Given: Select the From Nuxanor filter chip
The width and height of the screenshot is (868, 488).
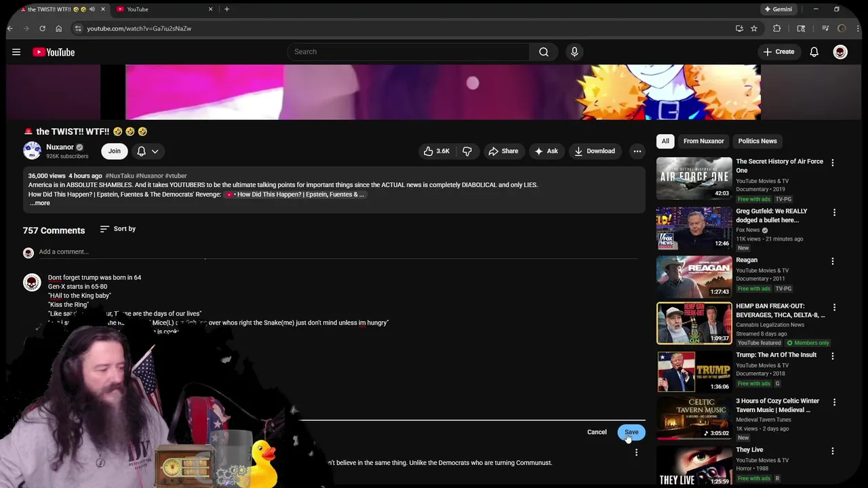Looking at the screenshot, I should click(x=703, y=141).
